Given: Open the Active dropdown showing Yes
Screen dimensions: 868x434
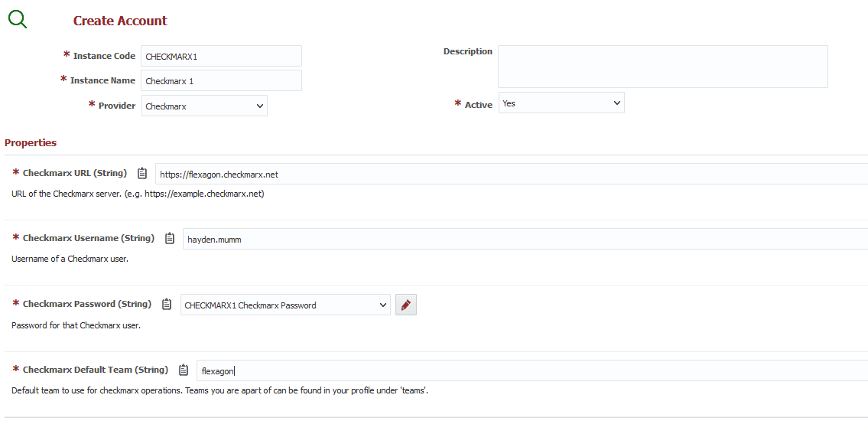Looking at the screenshot, I should pyautogui.click(x=561, y=103).
